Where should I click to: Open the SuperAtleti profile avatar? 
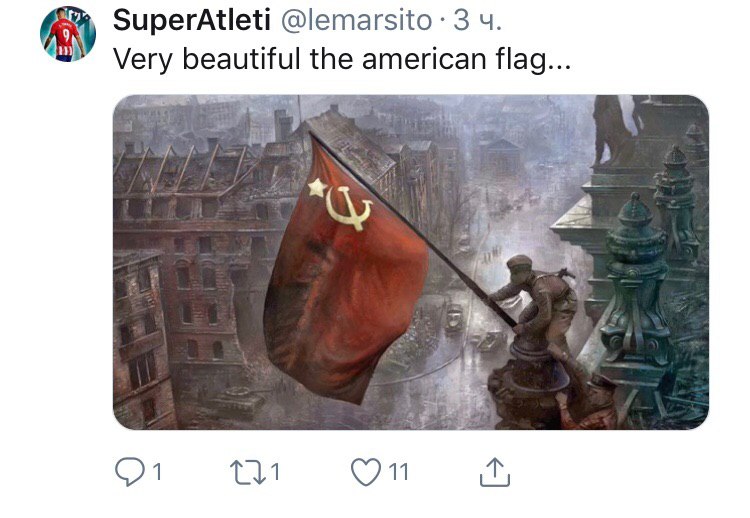(67, 34)
